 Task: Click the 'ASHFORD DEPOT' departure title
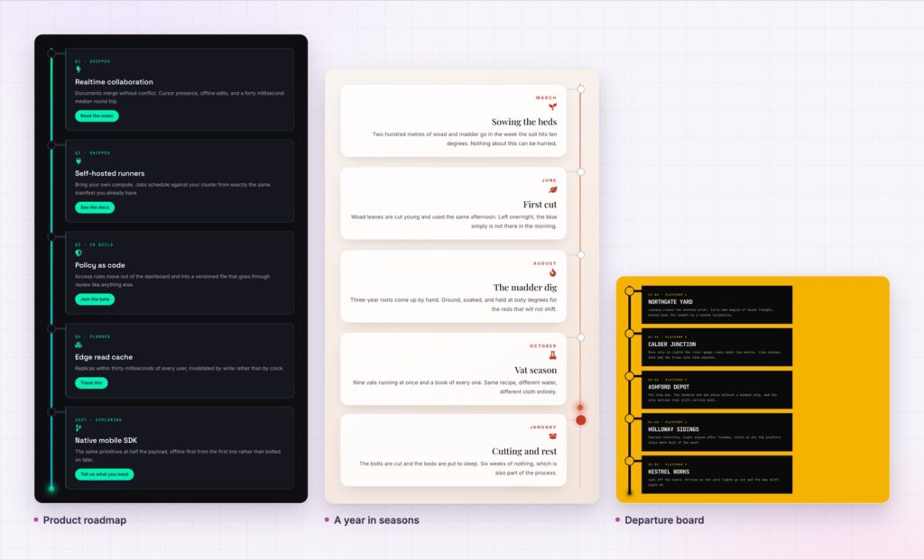[669, 387]
